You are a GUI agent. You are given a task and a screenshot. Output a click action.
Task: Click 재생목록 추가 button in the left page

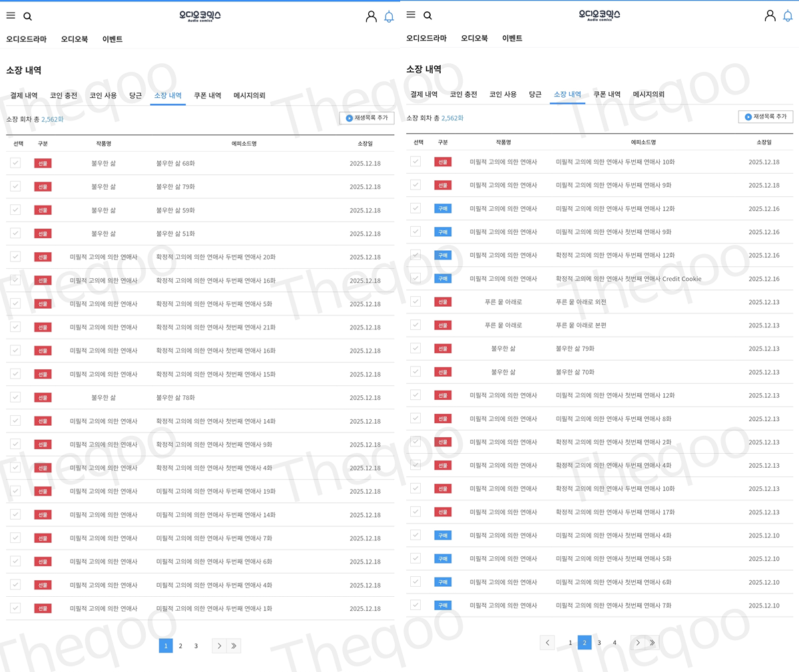[367, 118]
